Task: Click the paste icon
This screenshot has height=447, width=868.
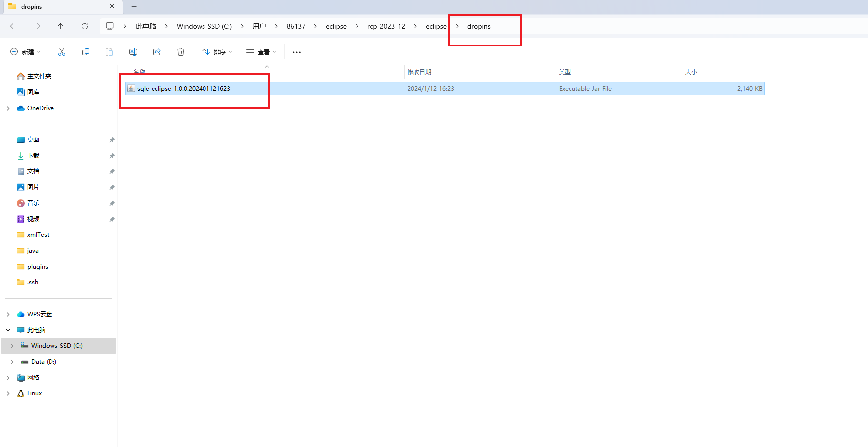Action: (x=109, y=52)
